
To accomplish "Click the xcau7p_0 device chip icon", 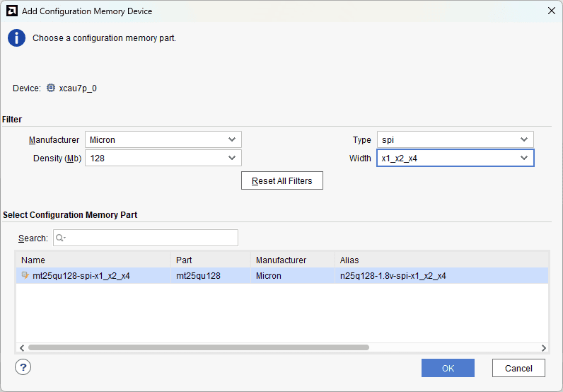I will pos(51,88).
